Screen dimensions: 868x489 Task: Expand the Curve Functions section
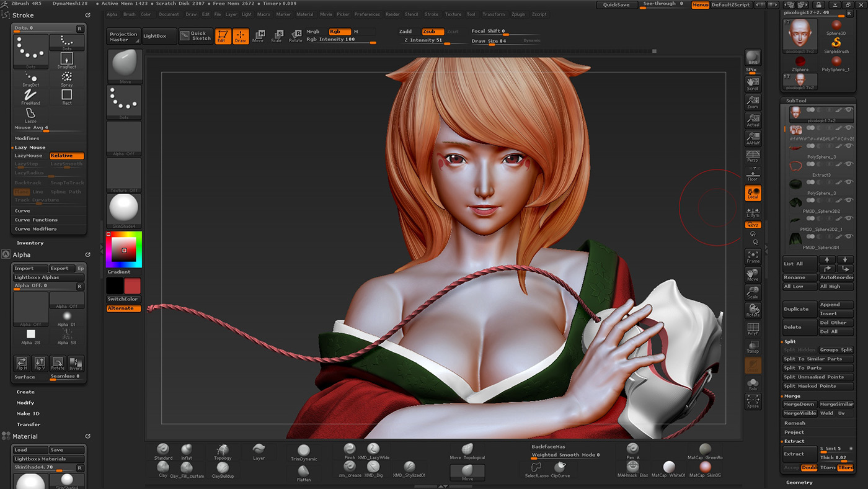[36, 220]
